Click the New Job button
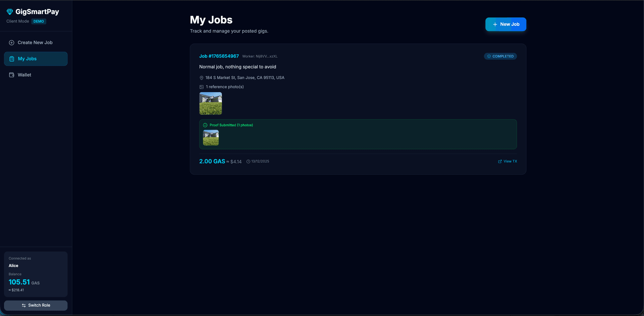The image size is (644, 316). coord(505,24)
